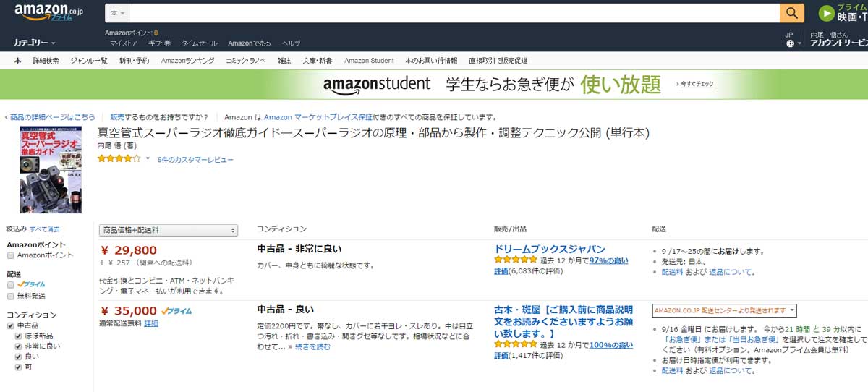Open the 8件のカスタマーレビュー link
Image resolution: width=868 pixels, height=392 pixels.
click(195, 159)
